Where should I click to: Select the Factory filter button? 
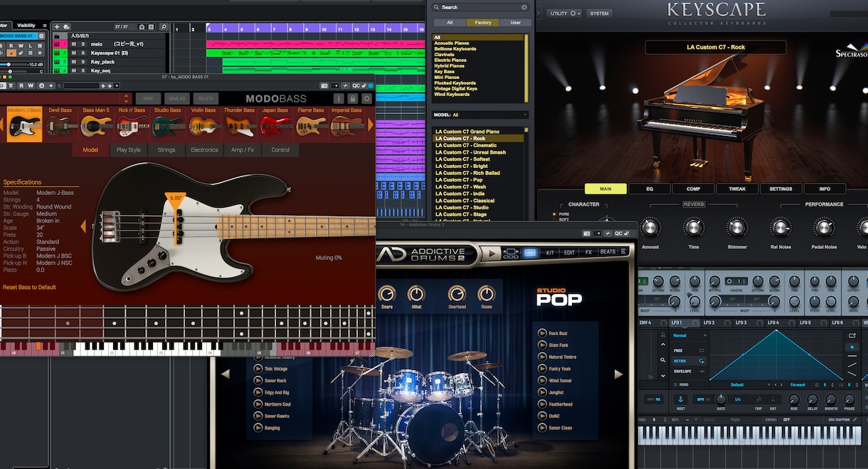[x=483, y=23]
